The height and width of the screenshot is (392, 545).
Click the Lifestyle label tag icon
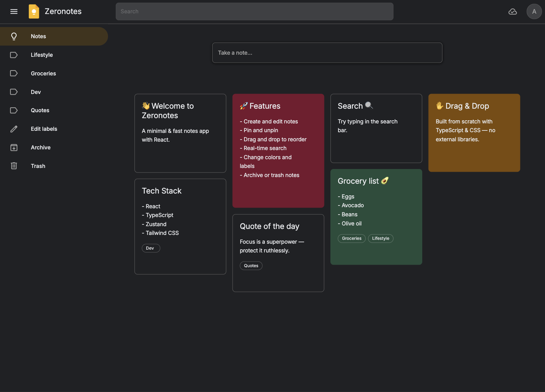[14, 55]
